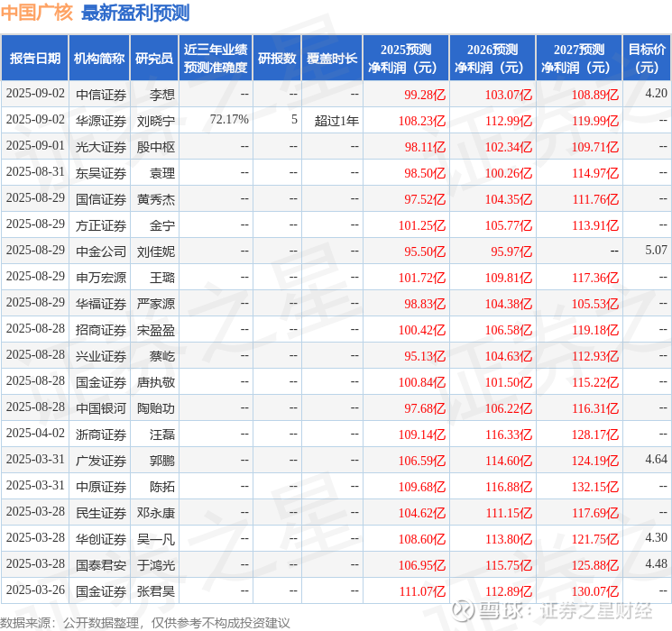Click the 目标价 column header
Screen dimensions: 672x631
(x=647, y=59)
